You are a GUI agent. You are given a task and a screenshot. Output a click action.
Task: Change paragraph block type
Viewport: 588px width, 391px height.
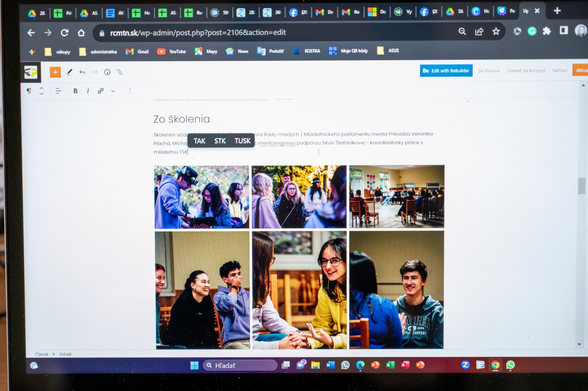click(x=29, y=91)
